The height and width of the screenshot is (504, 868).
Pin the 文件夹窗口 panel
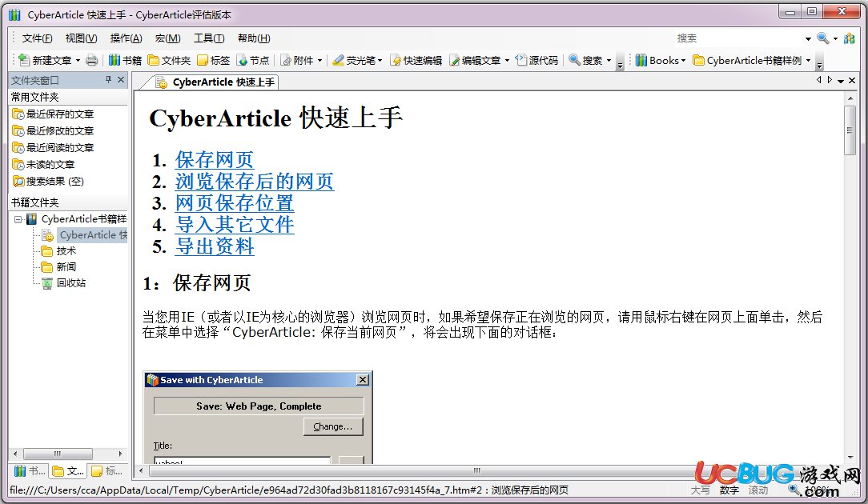[108, 80]
